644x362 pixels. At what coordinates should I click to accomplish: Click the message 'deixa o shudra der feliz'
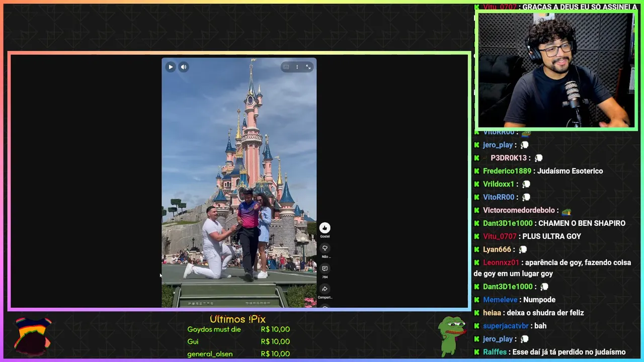point(545,313)
